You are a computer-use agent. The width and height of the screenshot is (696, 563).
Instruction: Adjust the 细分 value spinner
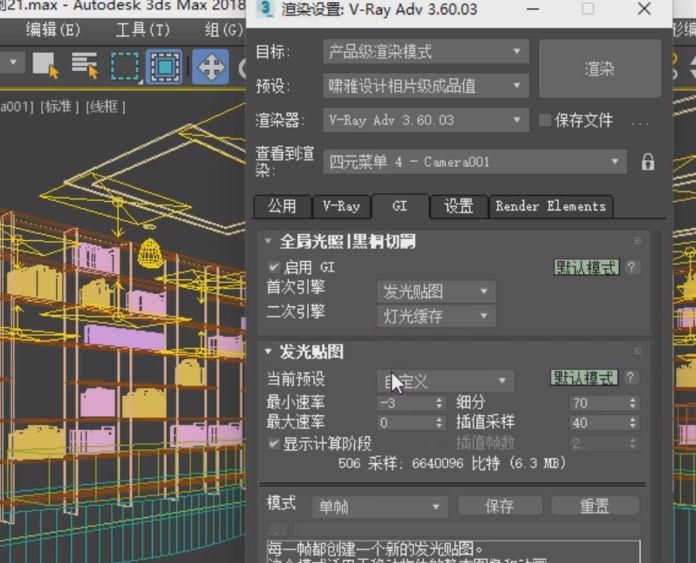tap(633, 403)
